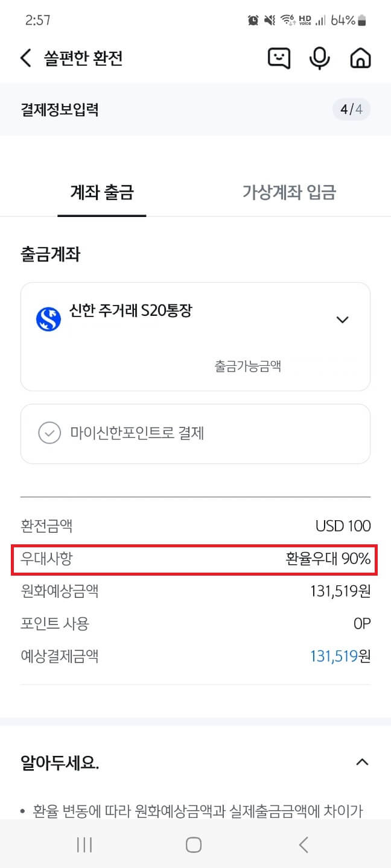Tap the Android recent apps button
391x868 pixels.
coord(84,844)
